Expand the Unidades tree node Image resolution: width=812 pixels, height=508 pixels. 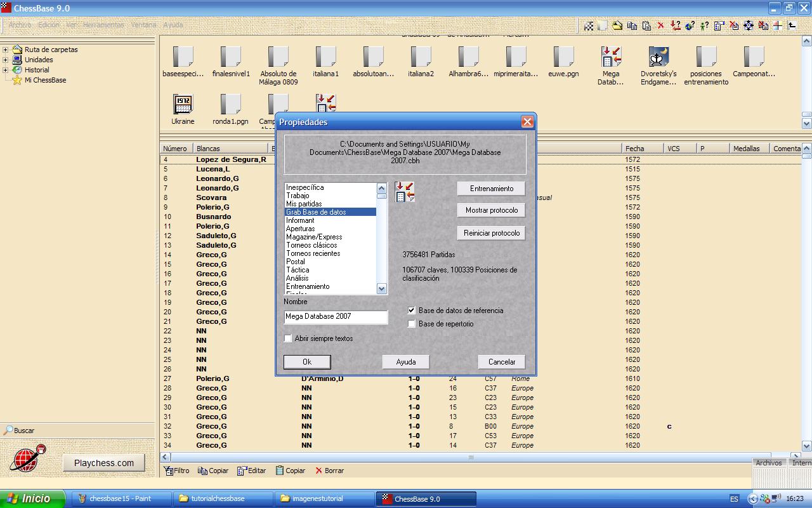coord(5,60)
